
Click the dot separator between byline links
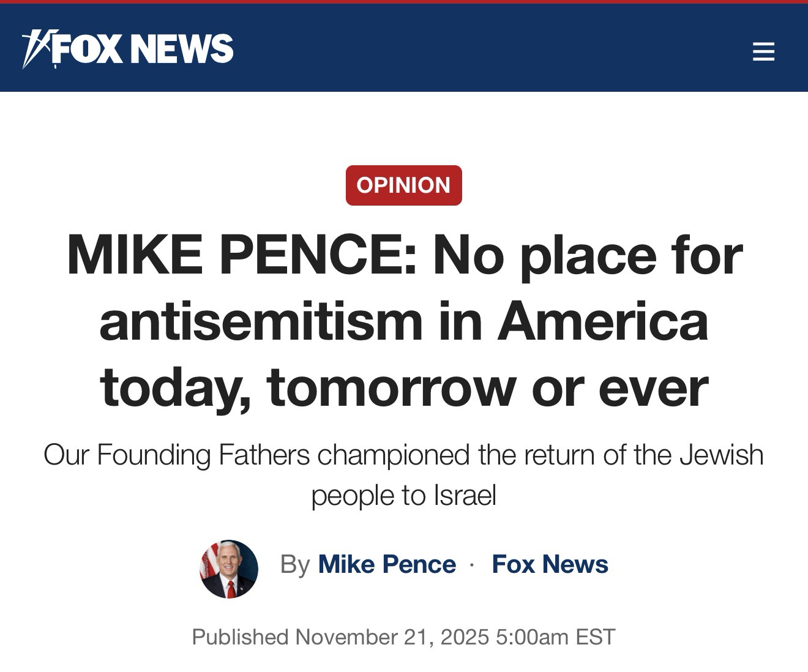(x=471, y=565)
